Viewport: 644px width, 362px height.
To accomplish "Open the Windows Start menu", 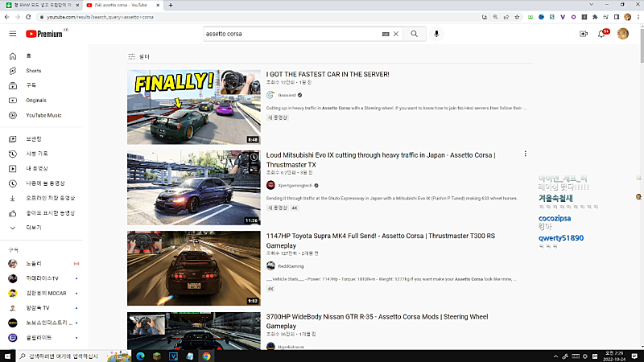I will pos(7,356).
